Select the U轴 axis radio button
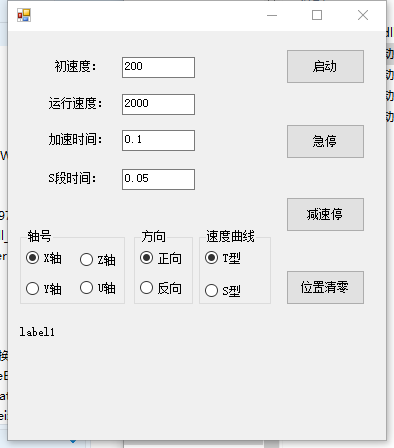 (x=98, y=288)
